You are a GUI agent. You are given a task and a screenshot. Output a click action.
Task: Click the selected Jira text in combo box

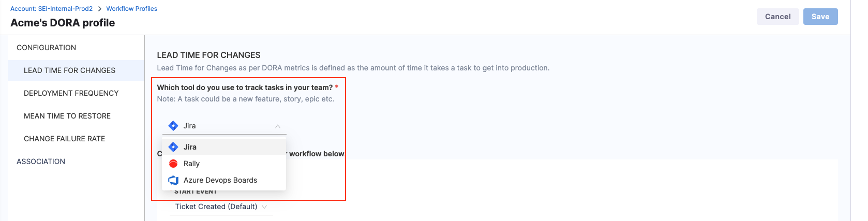coord(190,126)
